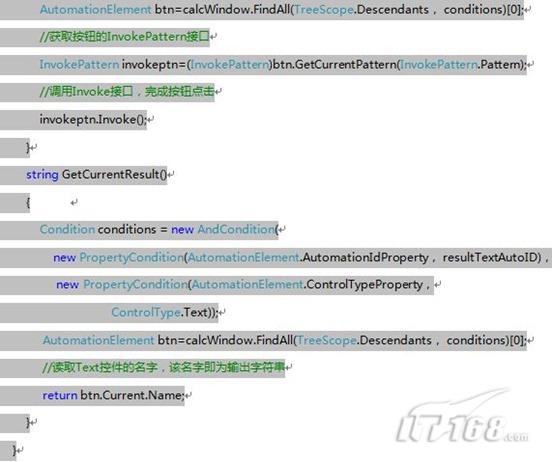Click 'invokeptn=' variable in the InvokePattern line
The image size is (552, 462).
pyautogui.click(x=154, y=64)
